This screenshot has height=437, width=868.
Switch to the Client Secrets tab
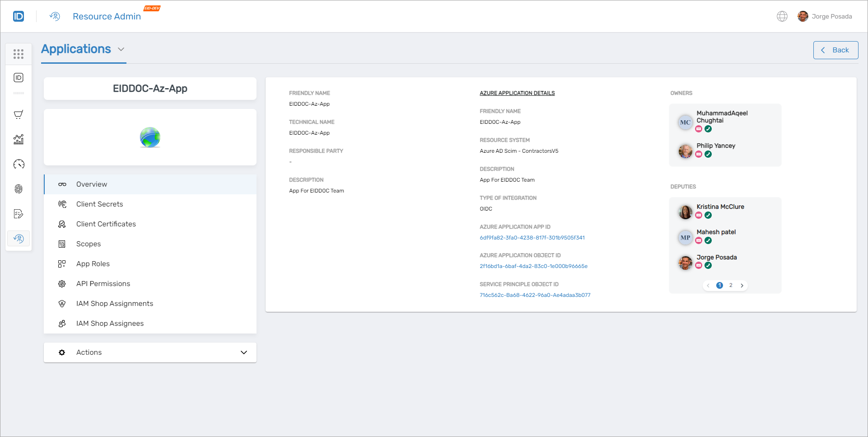click(x=99, y=204)
